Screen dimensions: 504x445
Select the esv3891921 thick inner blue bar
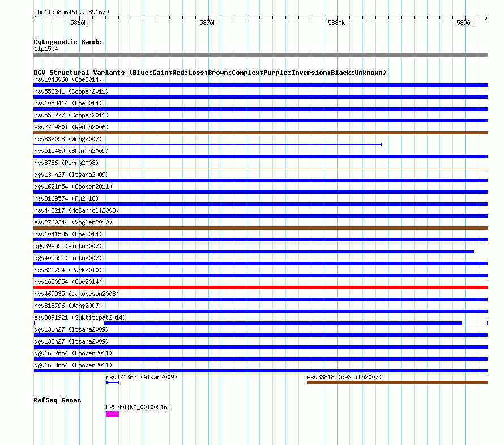coord(283,323)
